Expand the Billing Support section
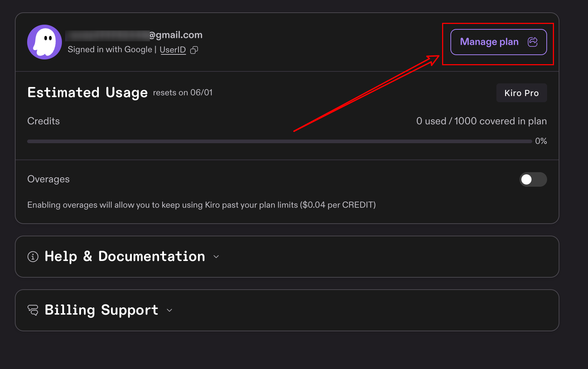 [287, 310]
